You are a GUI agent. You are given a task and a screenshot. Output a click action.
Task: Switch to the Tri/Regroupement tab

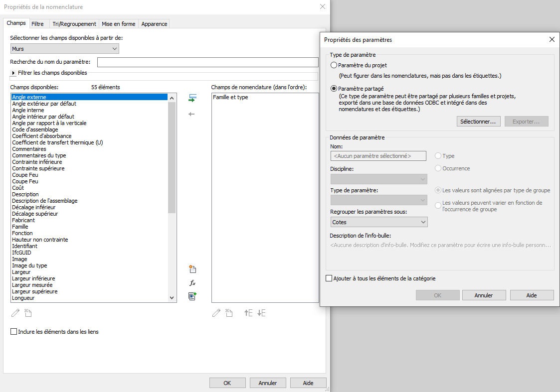pyautogui.click(x=74, y=24)
